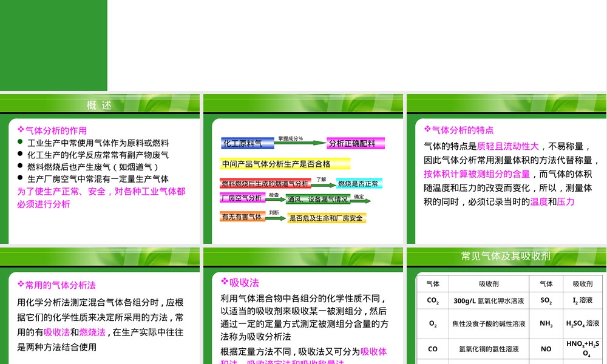Click the table cell 'CO₂'
The image size is (607, 364).
pyautogui.click(x=433, y=300)
